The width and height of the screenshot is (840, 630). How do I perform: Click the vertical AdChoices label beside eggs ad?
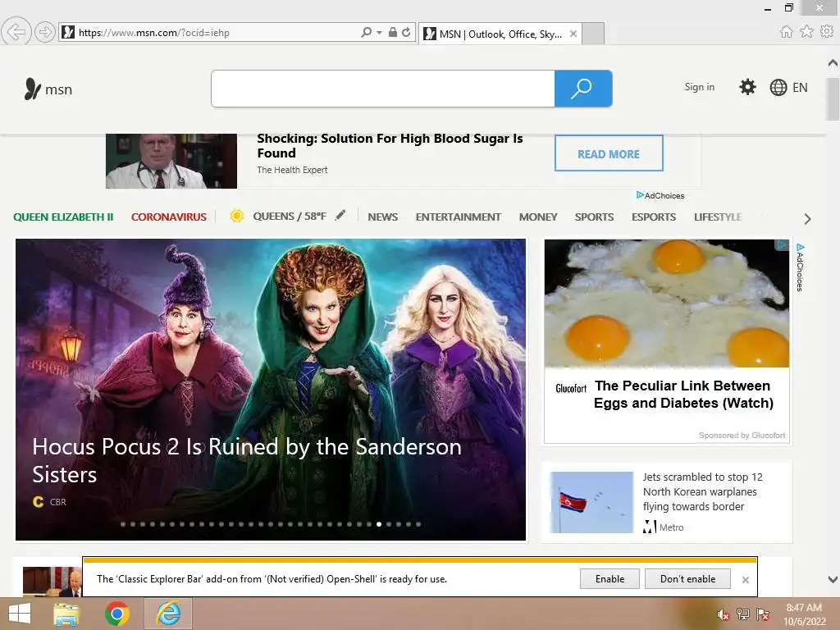[x=800, y=267]
